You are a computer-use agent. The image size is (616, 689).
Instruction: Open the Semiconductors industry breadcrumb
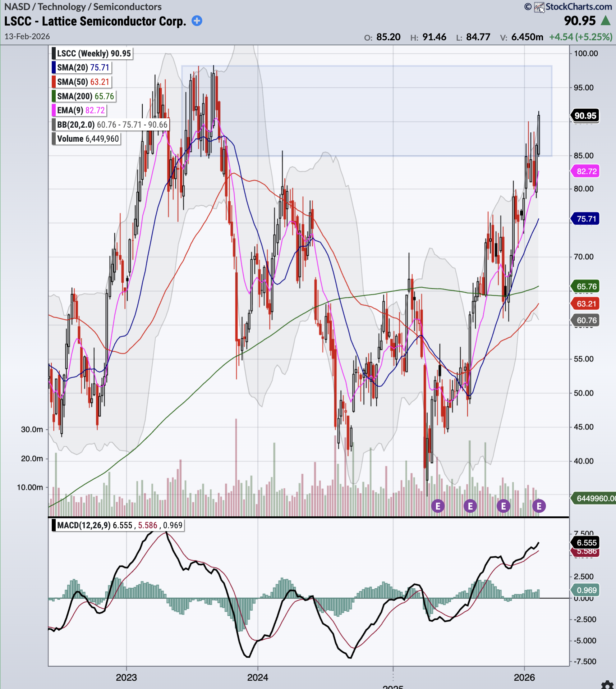(x=127, y=7)
